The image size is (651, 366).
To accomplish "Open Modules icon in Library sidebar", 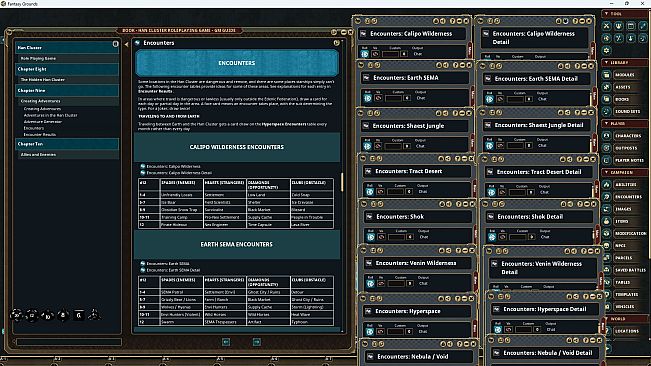I will [607, 75].
